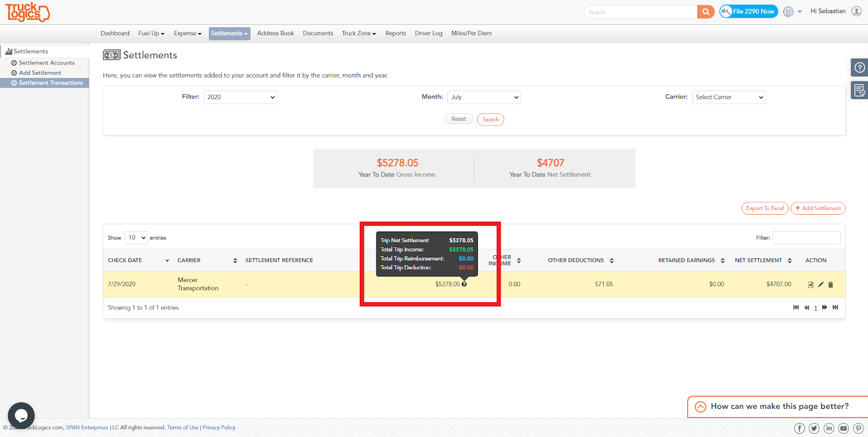Screen dimensions: 868x437
Task: Go to next page of entries
Action: [825, 307]
